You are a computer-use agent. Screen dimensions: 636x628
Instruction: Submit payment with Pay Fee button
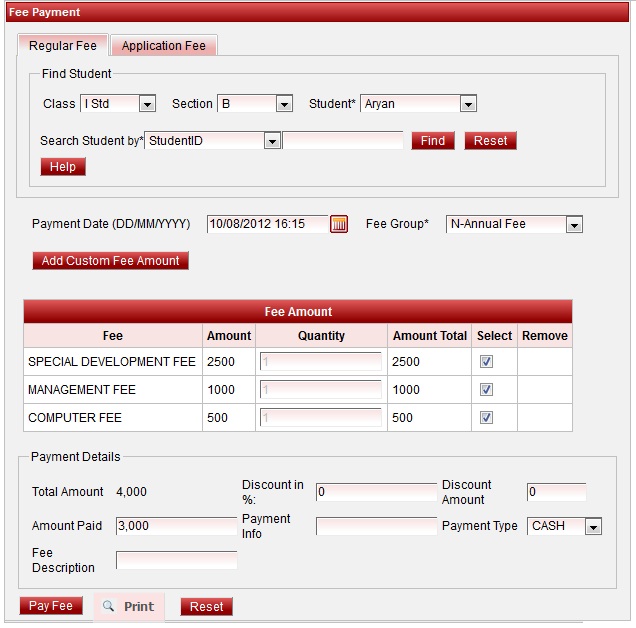pos(51,606)
